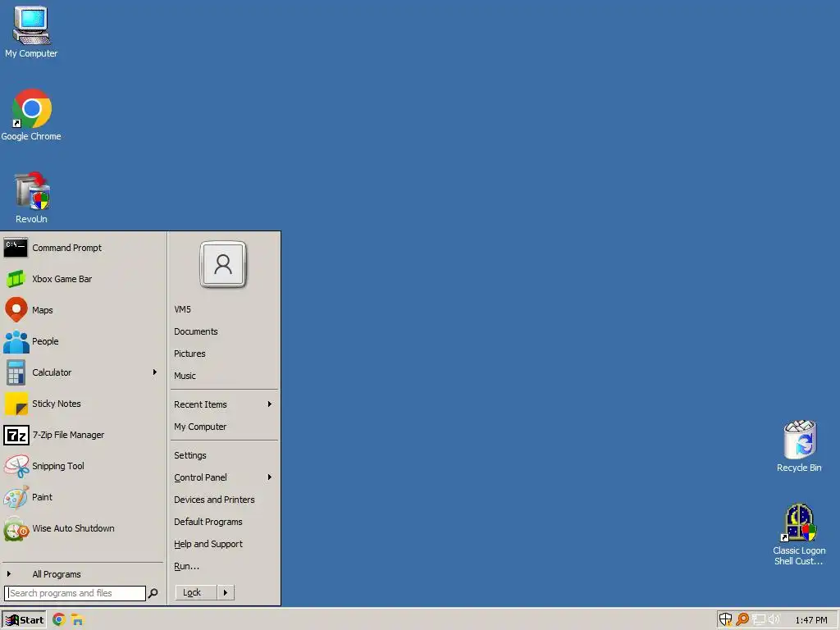
Task: Select the Maps label text
Action: point(43,310)
